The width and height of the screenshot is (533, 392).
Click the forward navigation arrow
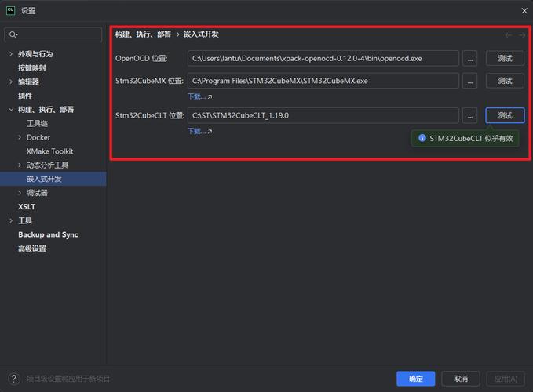click(522, 35)
